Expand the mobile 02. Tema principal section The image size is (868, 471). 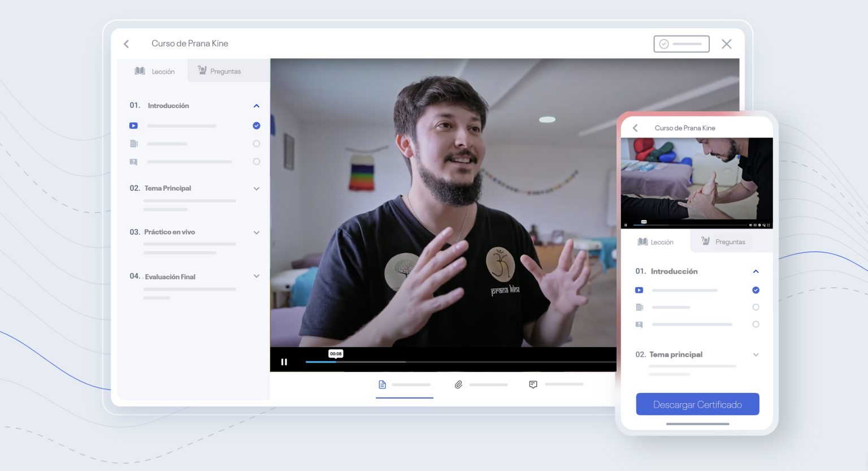(x=756, y=355)
